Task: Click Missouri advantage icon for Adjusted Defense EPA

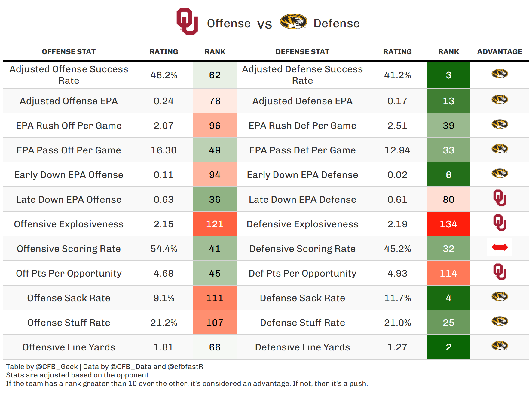Action: pos(500,99)
